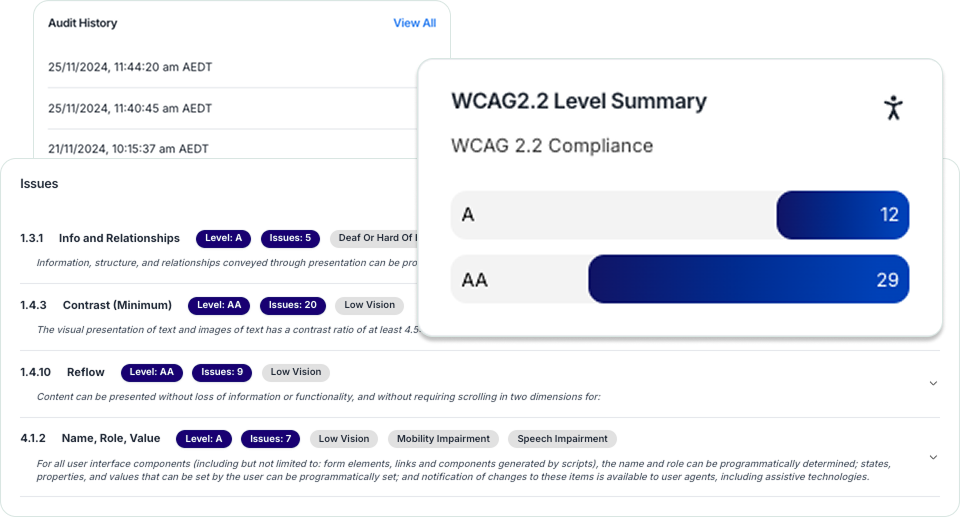Open audit from 21/11/2024, 10:15:37 am
Screen dimensions: 960x517
click(x=128, y=149)
